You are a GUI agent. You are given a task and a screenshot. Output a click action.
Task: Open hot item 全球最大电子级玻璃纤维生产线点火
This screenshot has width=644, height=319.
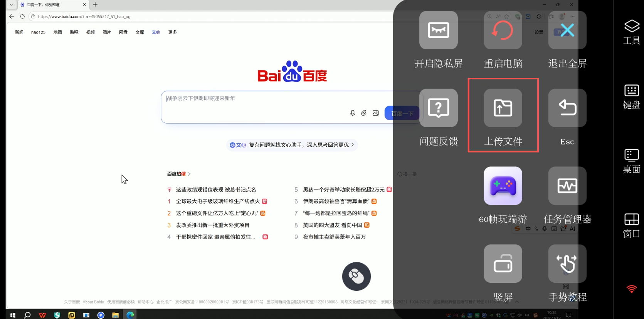(x=218, y=201)
